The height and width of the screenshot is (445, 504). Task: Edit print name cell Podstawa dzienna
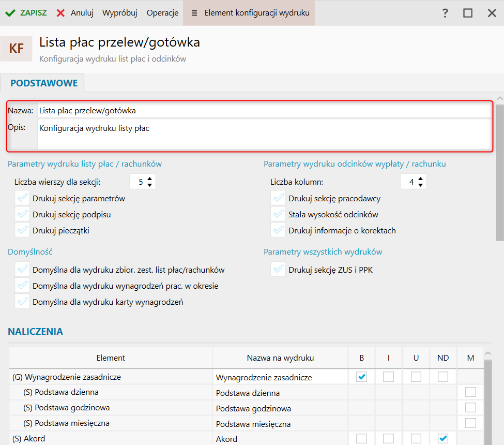click(x=280, y=393)
